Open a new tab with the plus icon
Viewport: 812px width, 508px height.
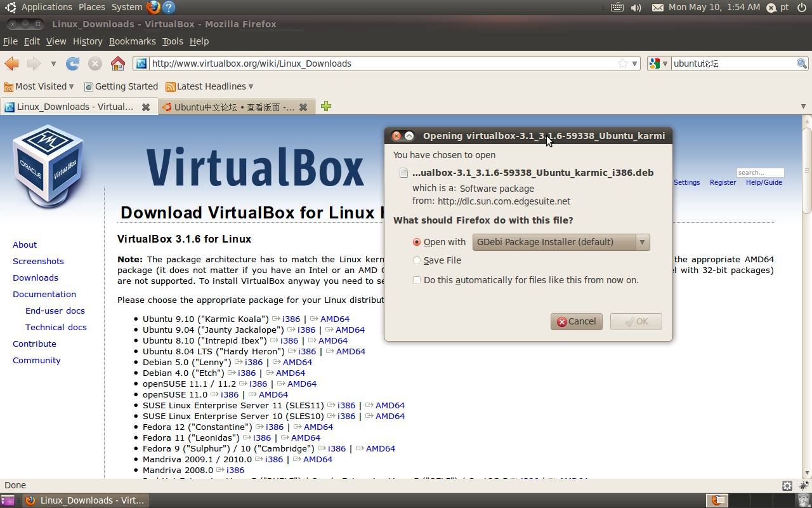(x=326, y=107)
